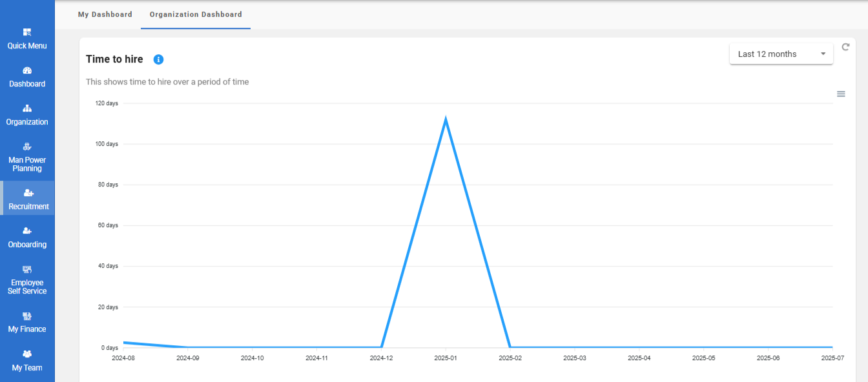The width and height of the screenshot is (868, 382).
Task: Refresh the Time to hire chart
Action: coord(845,47)
